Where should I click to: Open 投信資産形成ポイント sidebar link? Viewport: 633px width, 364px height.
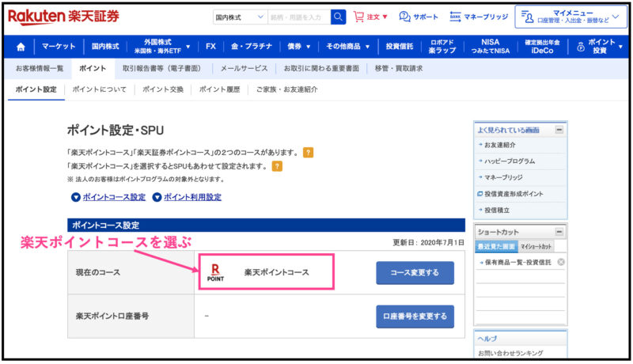coord(514,194)
